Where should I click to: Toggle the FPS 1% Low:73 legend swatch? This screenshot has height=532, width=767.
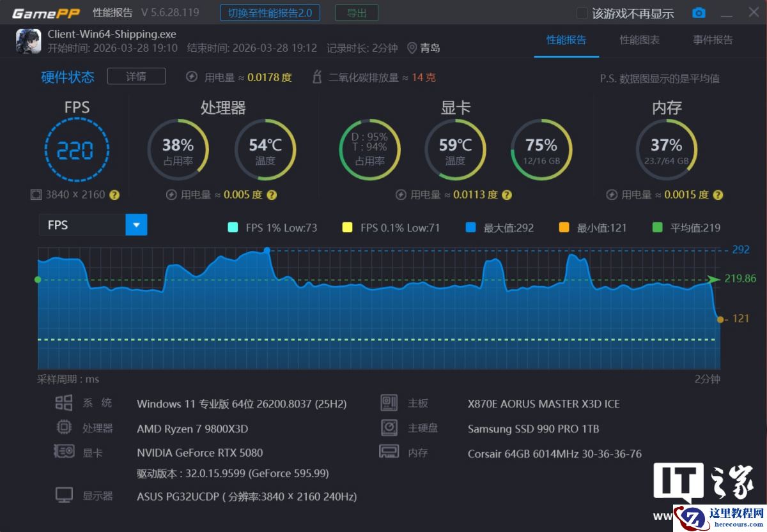click(x=233, y=227)
